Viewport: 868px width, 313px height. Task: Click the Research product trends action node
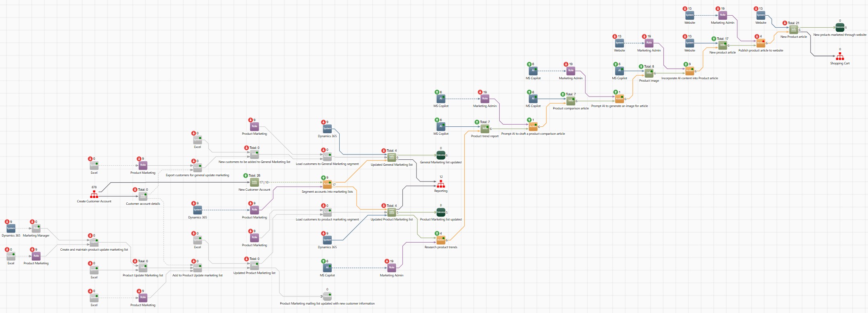pyautogui.click(x=441, y=240)
